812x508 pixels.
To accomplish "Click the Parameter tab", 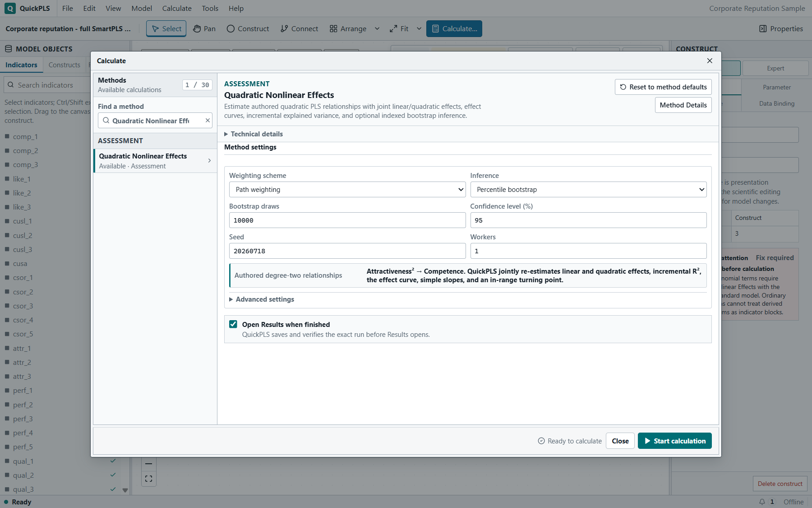I will (776, 87).
